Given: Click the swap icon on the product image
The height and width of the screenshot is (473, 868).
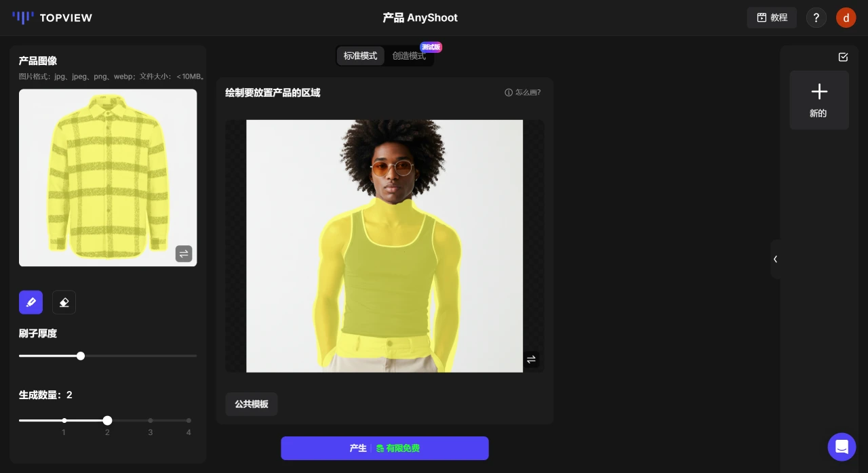Looking at the screenshot, I should 184,253.
